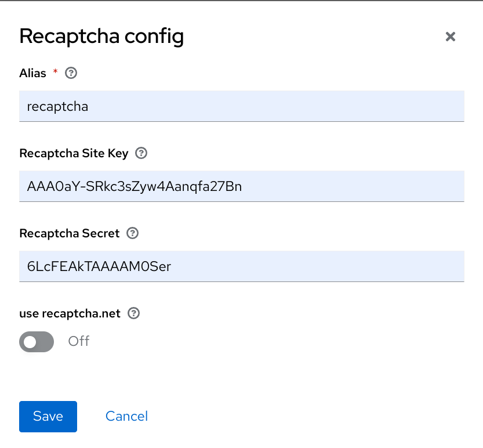Open the Recaptcha Secret question mark icon
The image size is (483, 448).
(x=132, y=233)
